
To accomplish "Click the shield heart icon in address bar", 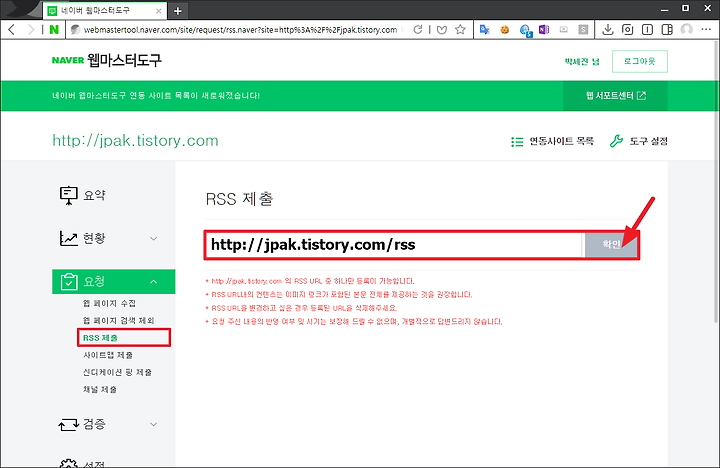I will click(x=442, y=30).
